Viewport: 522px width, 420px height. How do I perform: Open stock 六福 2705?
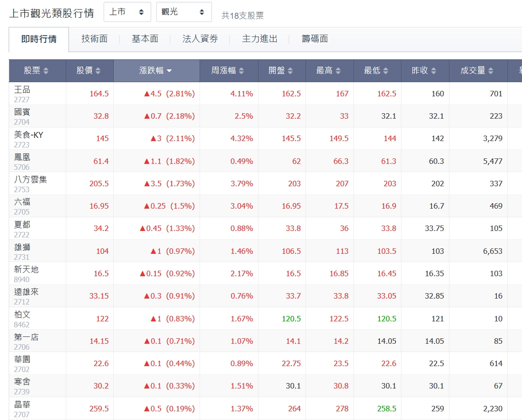[22, 206]
